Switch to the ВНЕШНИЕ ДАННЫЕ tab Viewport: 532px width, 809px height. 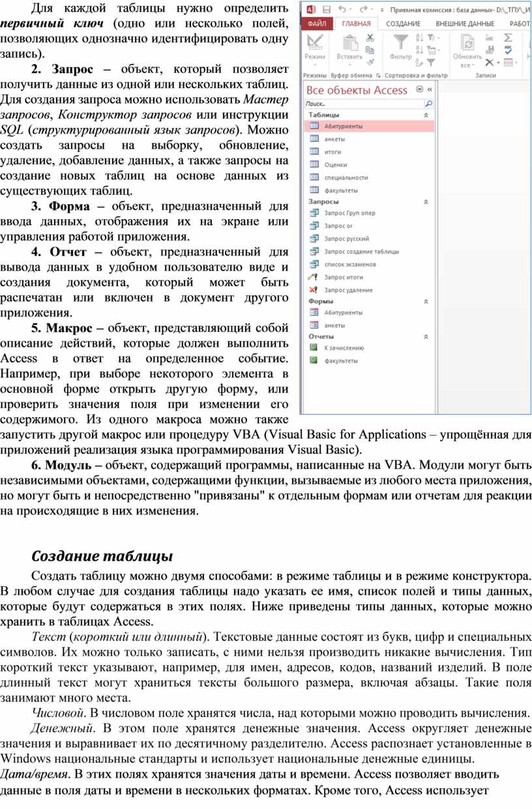click(465, 23)
